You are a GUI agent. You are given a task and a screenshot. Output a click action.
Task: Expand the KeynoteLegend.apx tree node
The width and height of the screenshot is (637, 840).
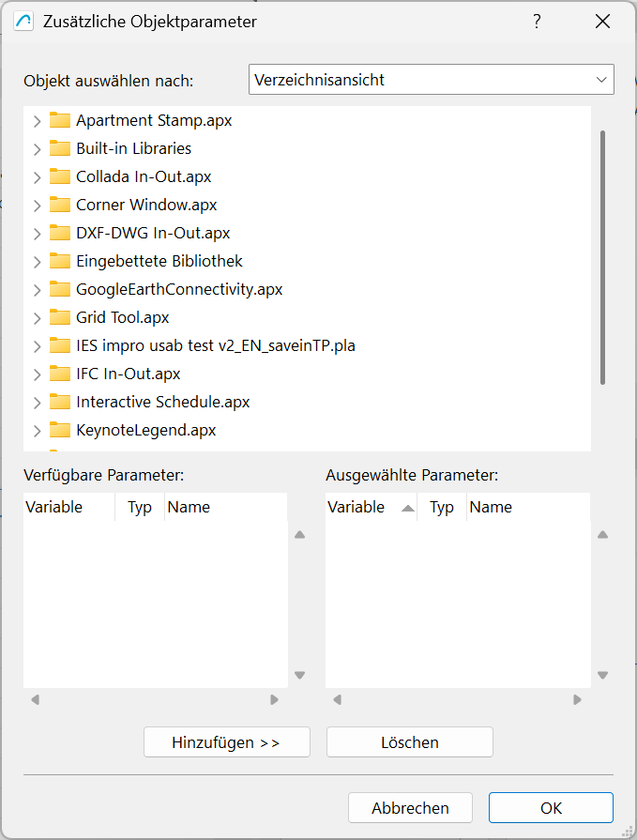click(36, 430)
